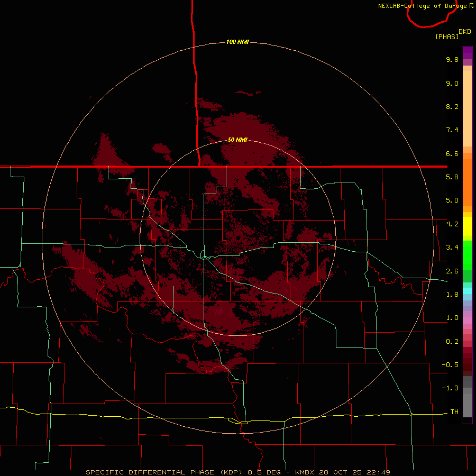476x476 pixels.
Task: Select the 3.4 scale value
Action: (x=452, y=248)
